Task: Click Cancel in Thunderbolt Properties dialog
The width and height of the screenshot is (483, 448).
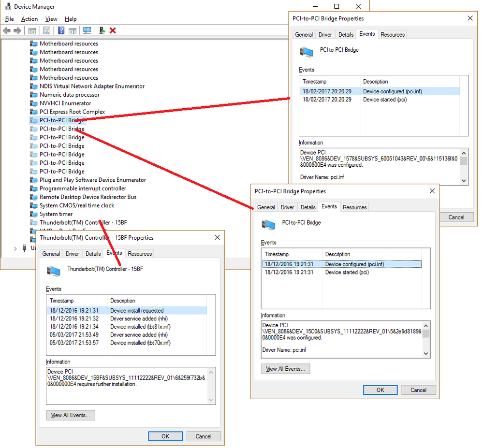Action: coord(204,436)
